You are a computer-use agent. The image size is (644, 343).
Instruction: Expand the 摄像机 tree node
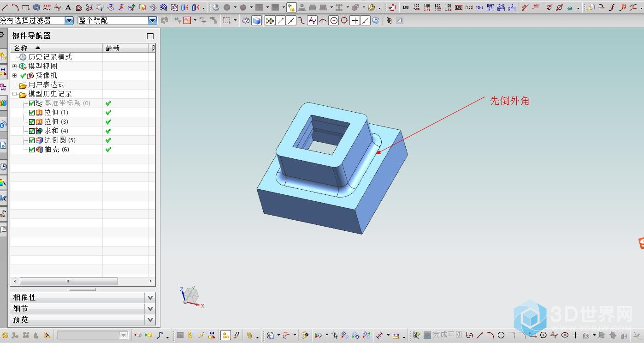tap(15, 76)
